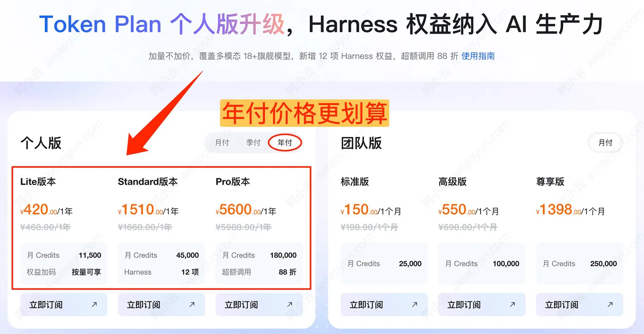Click the Pro版本 plan title
This screenshot has height=334, width=644.
click(x=233, y=182)
